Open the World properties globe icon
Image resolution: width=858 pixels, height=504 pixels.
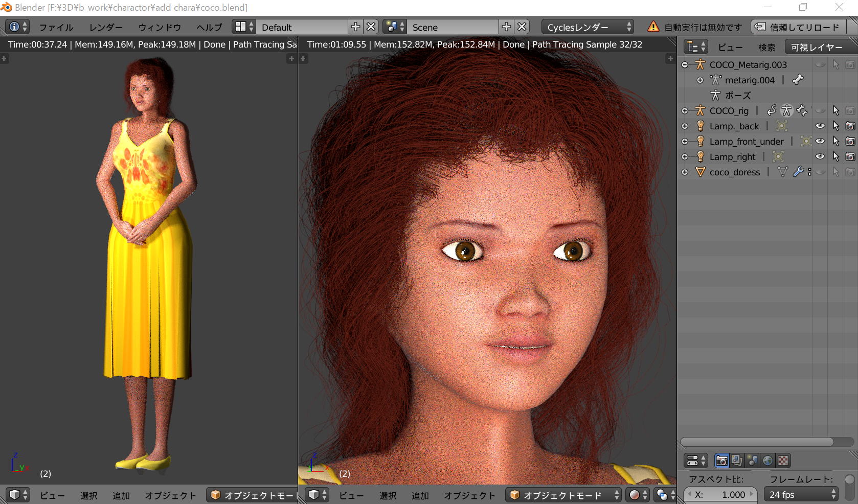tap(767, 461)
